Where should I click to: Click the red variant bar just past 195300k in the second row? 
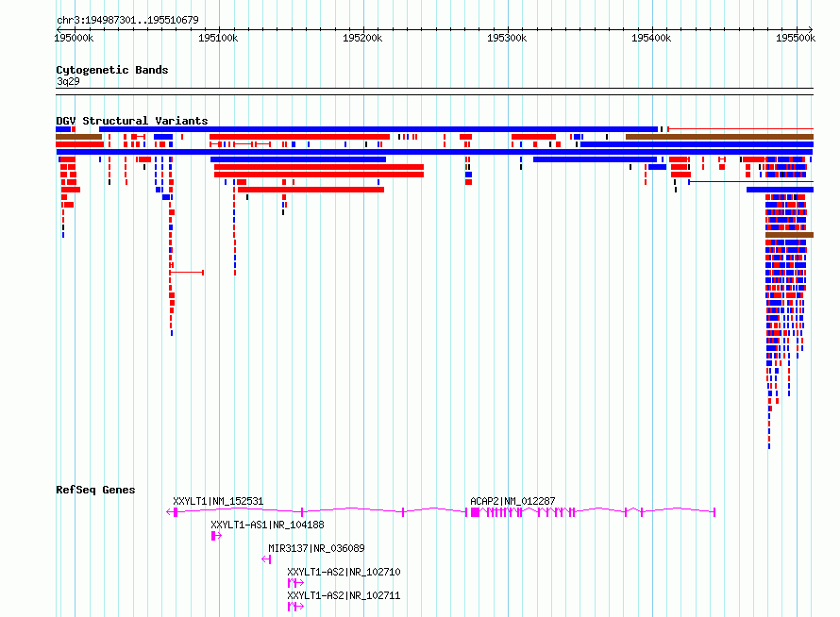[533, 137]
